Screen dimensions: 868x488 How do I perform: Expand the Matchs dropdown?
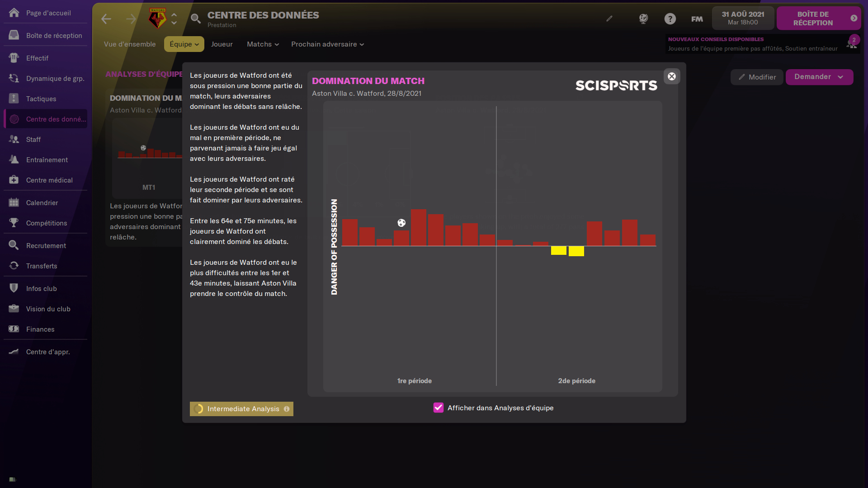pos(263,44)
